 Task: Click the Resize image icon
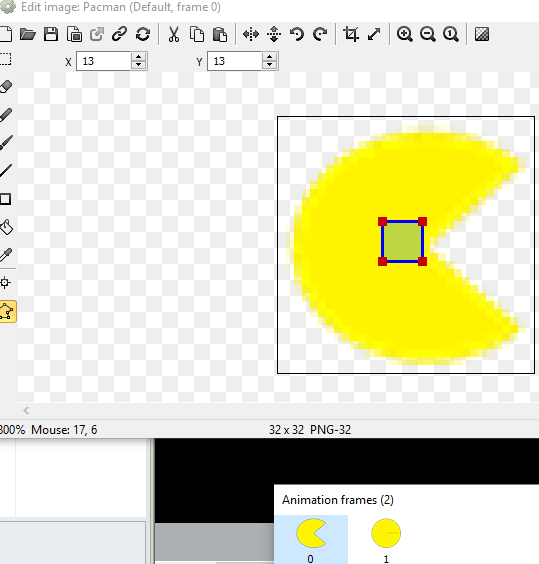click(x=374, y=34)
